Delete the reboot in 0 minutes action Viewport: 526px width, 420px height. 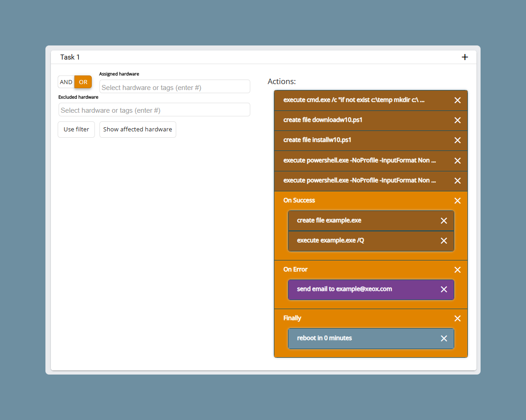[x=444, y=339]
